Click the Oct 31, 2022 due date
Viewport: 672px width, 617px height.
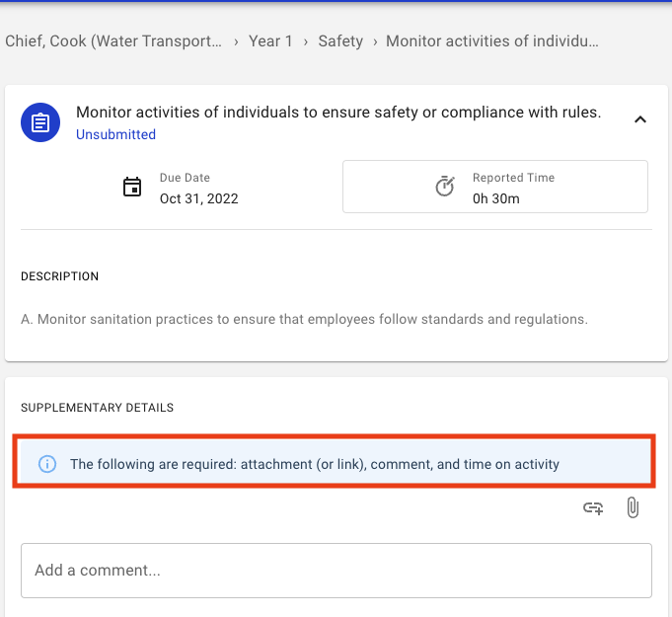point(199,198)
